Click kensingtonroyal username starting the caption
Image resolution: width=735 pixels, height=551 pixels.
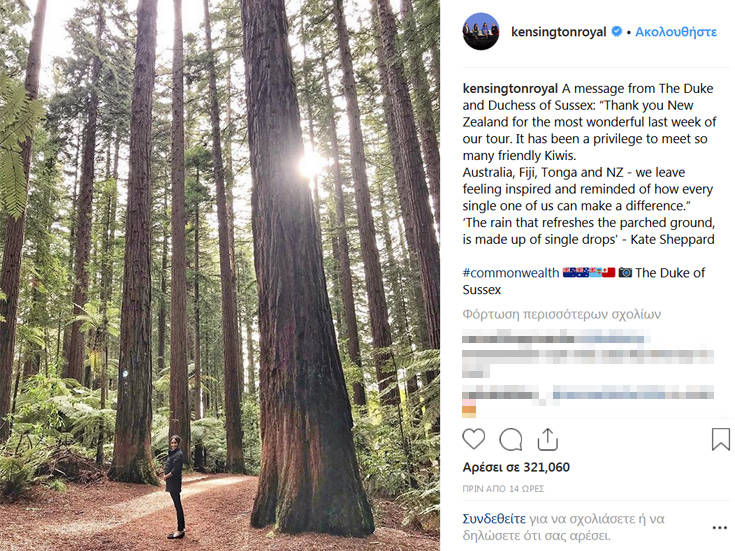pyautogui.click(x=510, y=88)
